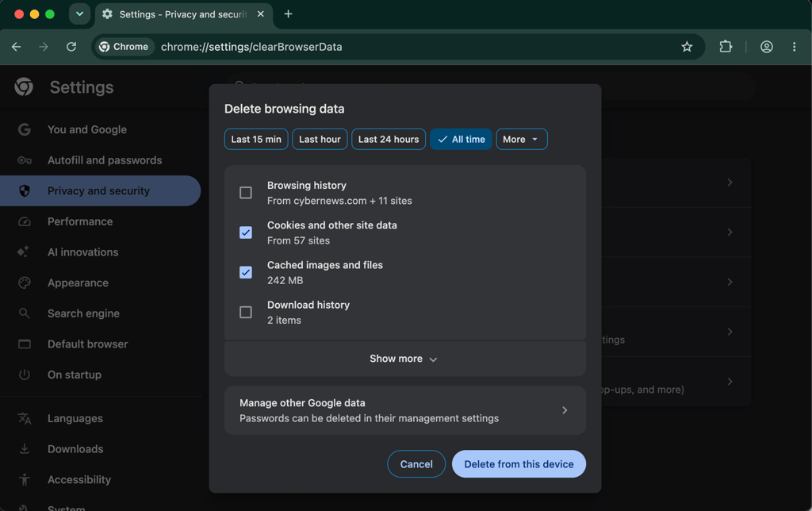This screenshot has width=812, height=511.
Task: Open Default browser settings
Action: coord(101,344)
